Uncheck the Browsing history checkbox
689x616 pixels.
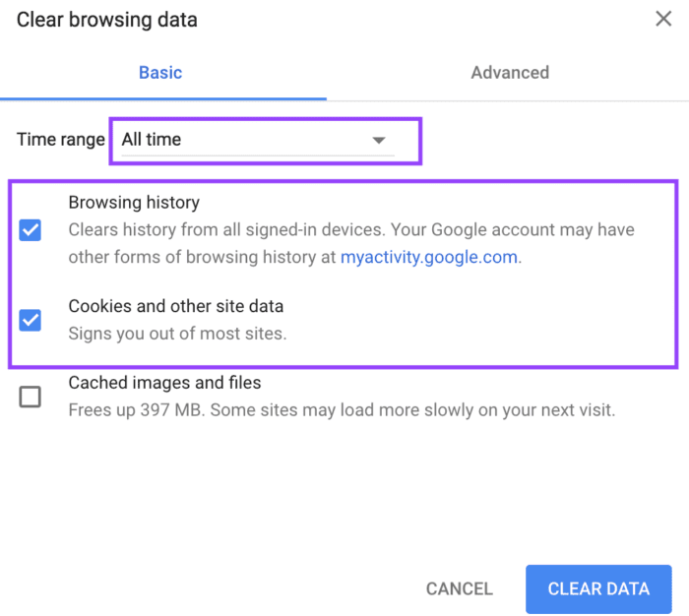coord(30,230)
